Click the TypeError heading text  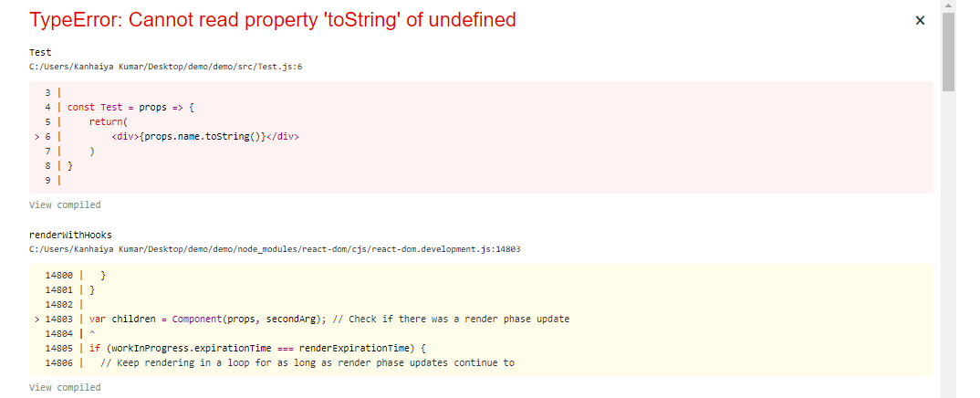(273, 19)
